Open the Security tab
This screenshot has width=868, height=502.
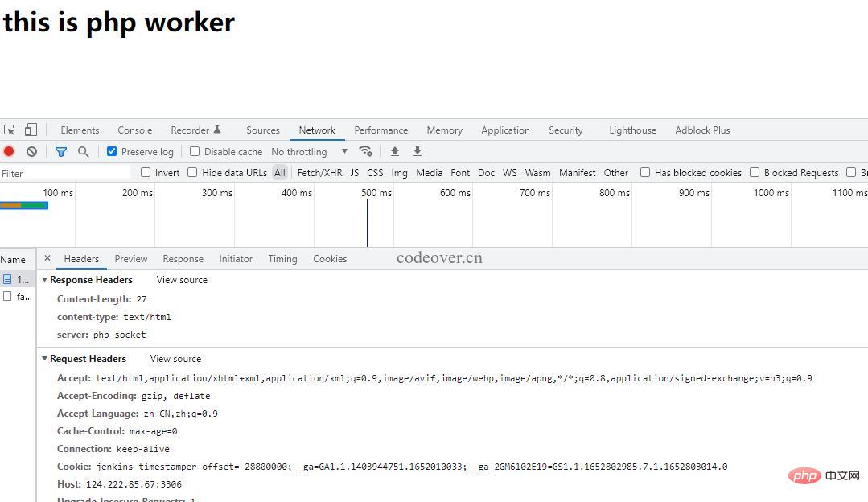566,130
